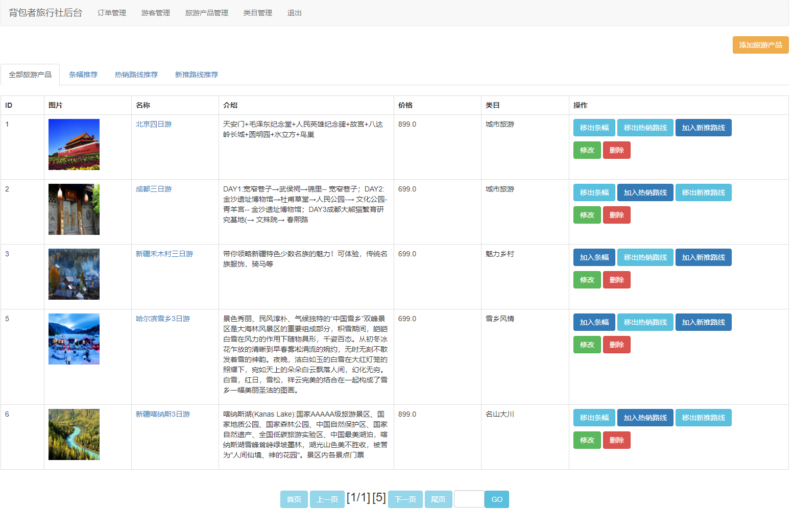Screen dimensions: 794x532
Task: Select the 新推路线推荐 tab
Action: pyautogui.click(x=197, y=75)
